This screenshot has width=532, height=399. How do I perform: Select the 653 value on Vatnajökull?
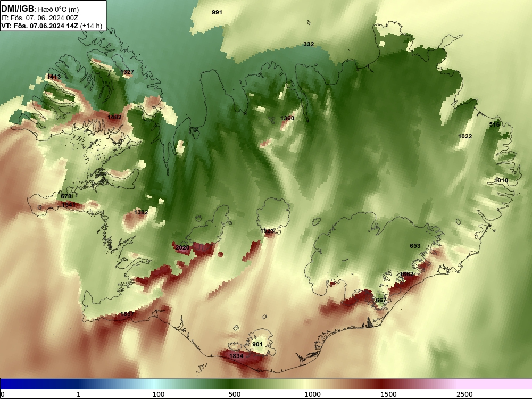(x=415, y=246)
